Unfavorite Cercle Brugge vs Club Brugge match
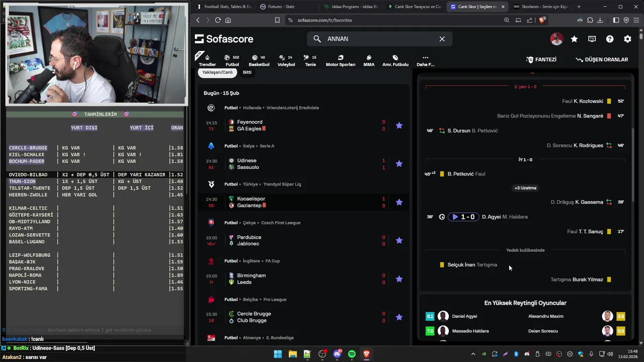 (x=399, y=317)
